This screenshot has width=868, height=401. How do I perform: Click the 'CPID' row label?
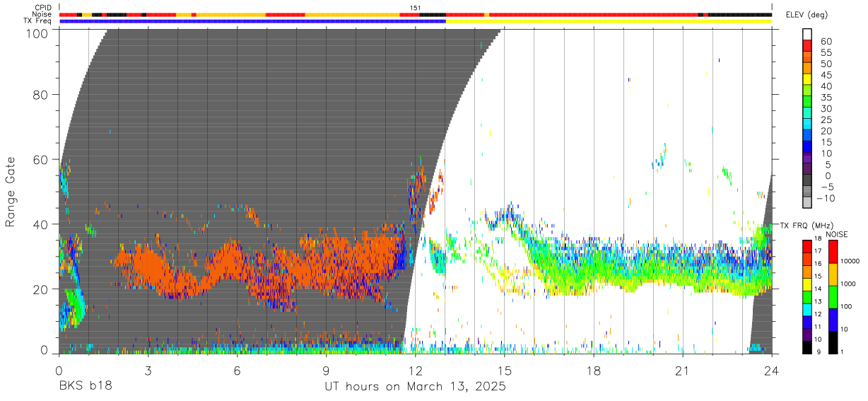click(43, 8)
